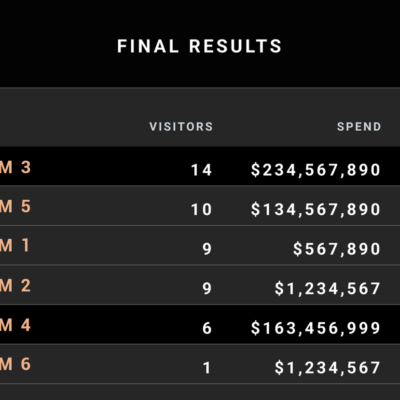Viewport: 400px width, 400px height.
Task: Click spend amount $234,567,890
Action: click(x=316, y=170)
